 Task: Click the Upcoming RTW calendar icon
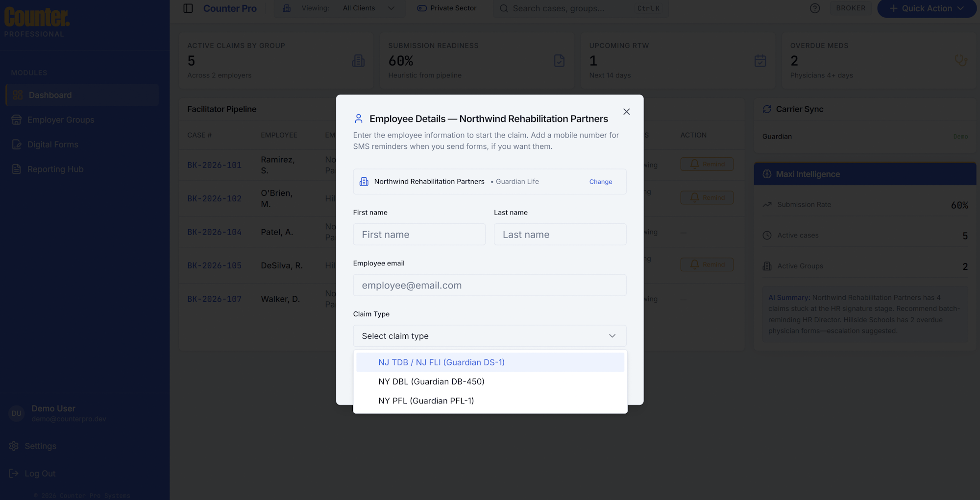[760, 61]
